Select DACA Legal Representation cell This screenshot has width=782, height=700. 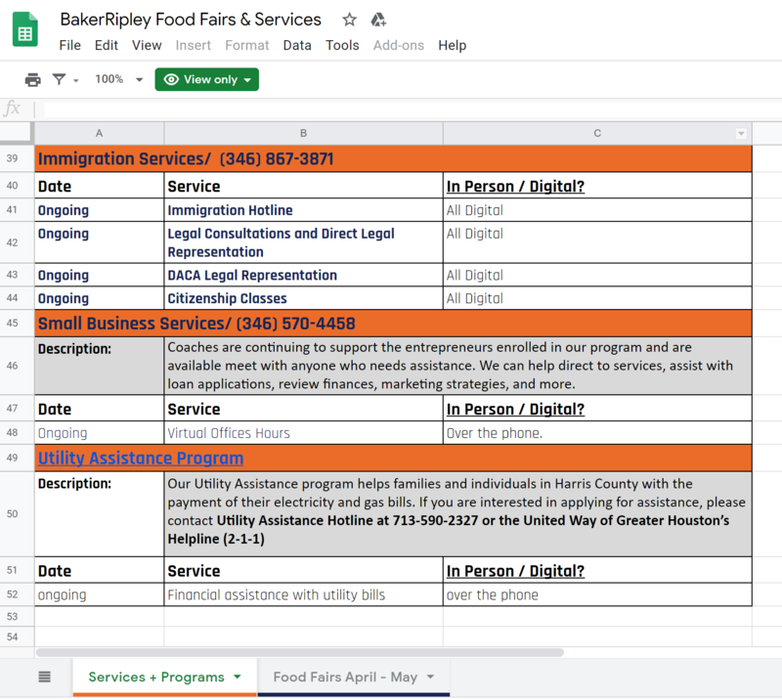click(x=303, y=275)
